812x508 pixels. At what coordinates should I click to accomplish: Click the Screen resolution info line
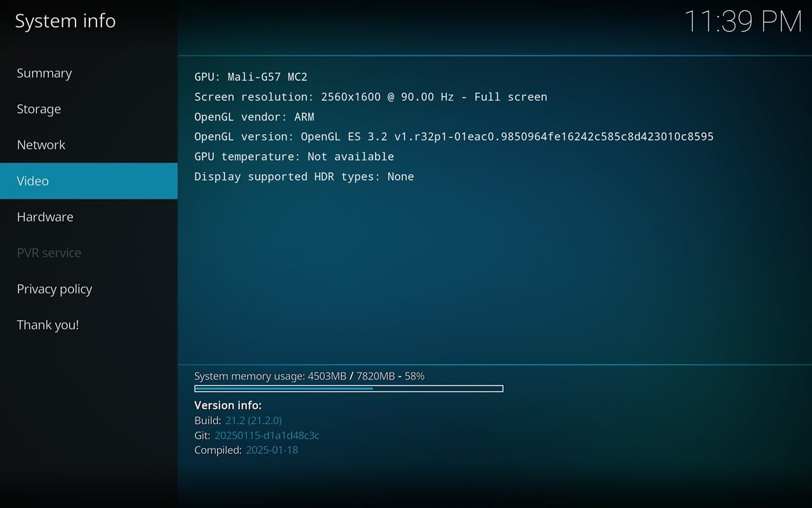click(370, 97)
